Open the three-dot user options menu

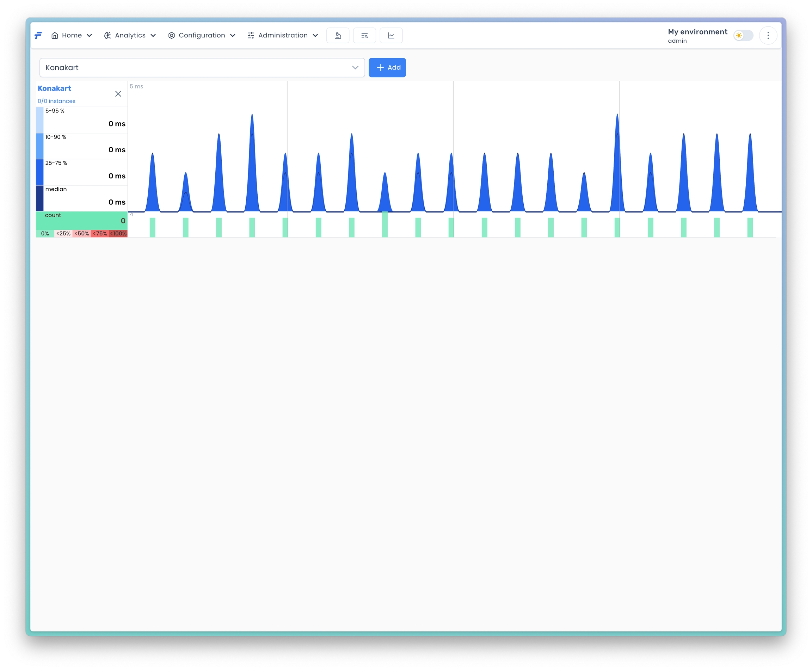click(768, 36)
